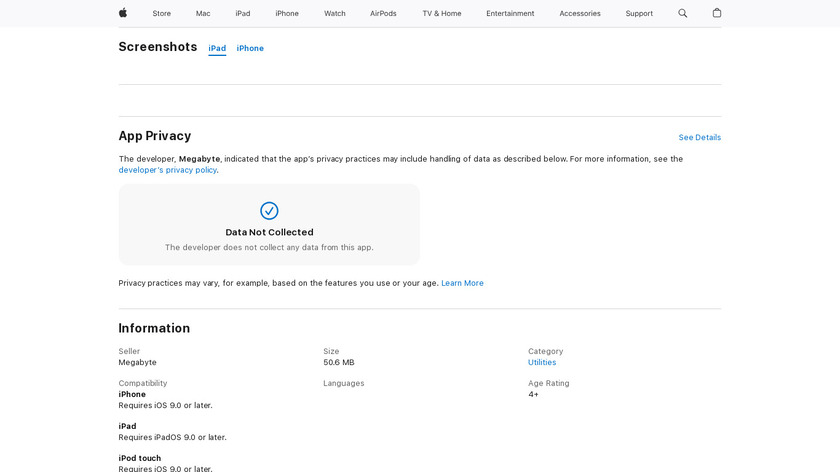Image resolution: width=840 pixels, height=472 pixels.
Task: Open the iPhone navigation menu item
Action: click(x=287, y=13)
